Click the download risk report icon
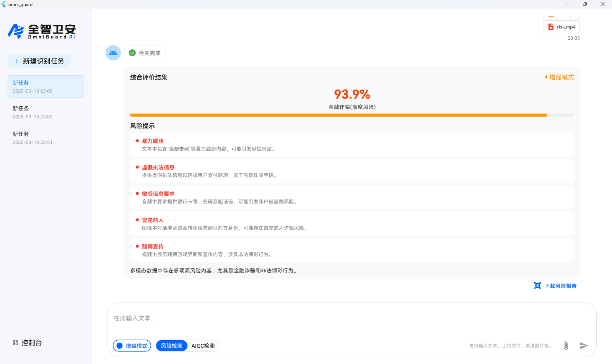 (537, 286)
